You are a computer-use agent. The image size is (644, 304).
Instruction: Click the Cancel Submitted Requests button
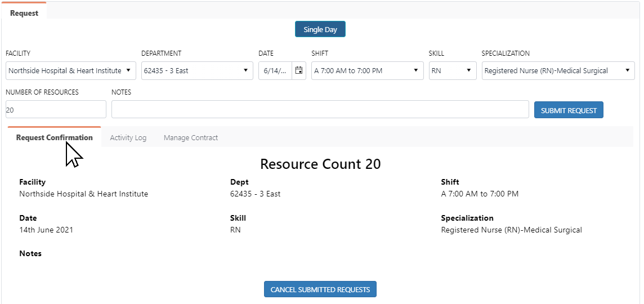[320, 289]
